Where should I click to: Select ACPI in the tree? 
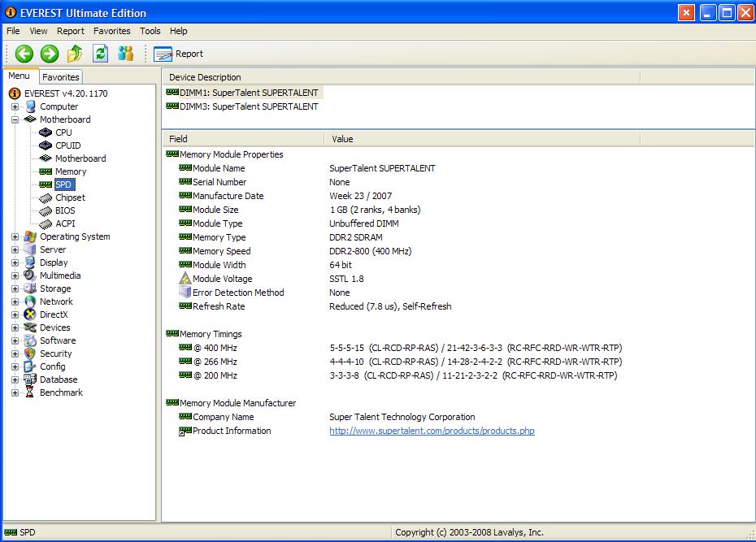[65, 223]
